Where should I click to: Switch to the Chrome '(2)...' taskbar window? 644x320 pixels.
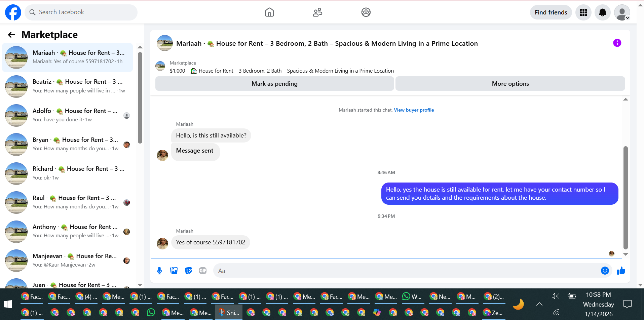[x=494, y=296]
